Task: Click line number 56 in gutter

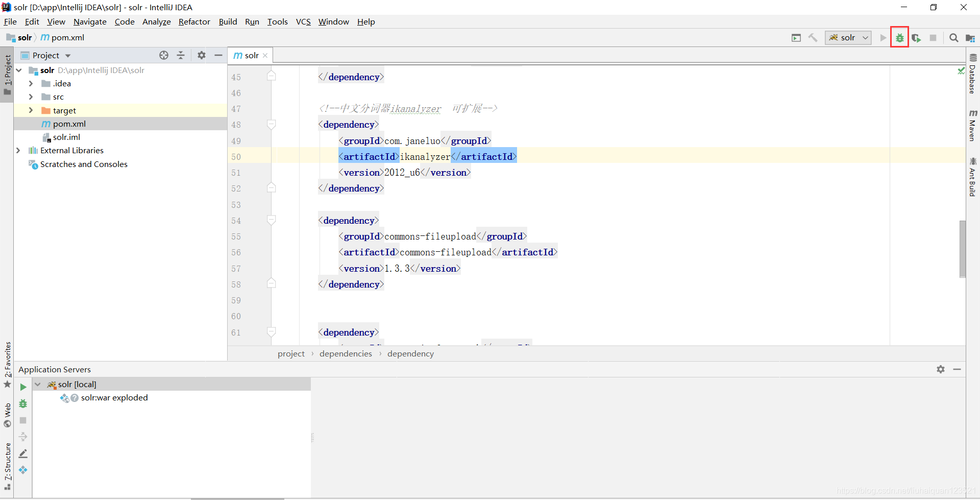Action: (x=236, y=253)
